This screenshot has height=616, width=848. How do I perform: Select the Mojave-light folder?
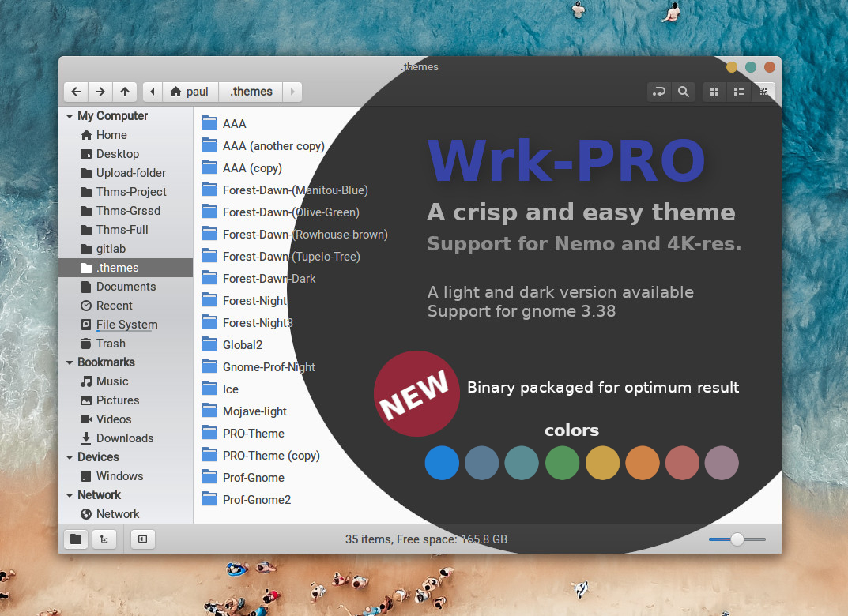244,411
